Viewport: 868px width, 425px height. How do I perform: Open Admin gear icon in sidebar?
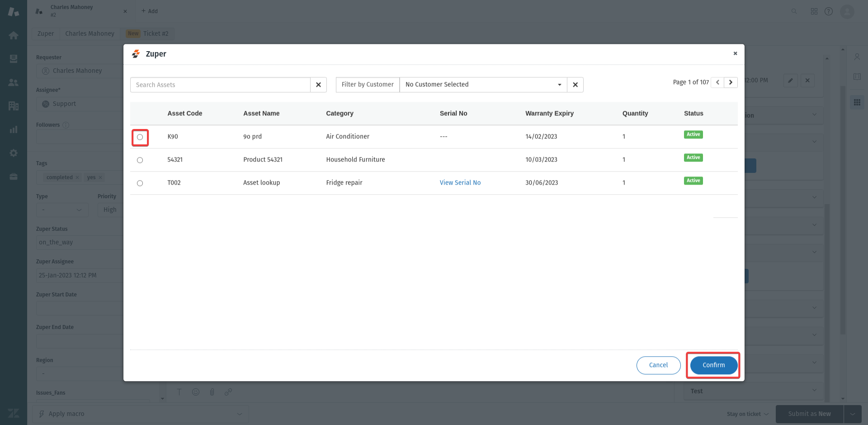point(14,153)
